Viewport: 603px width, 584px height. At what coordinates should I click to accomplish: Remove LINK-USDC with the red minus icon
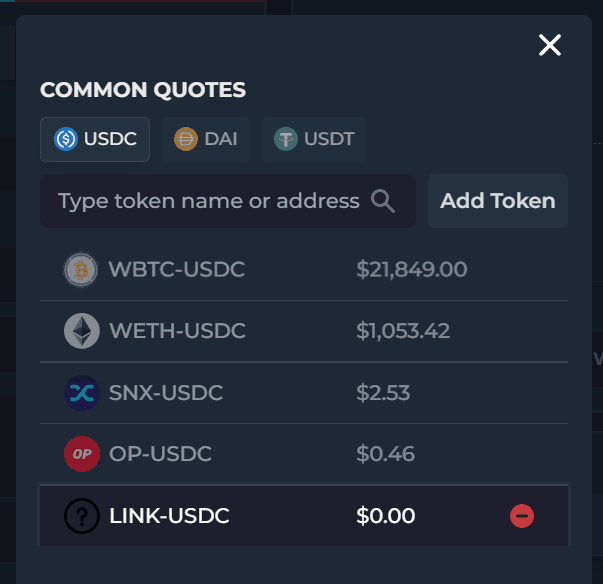[521, 516]
